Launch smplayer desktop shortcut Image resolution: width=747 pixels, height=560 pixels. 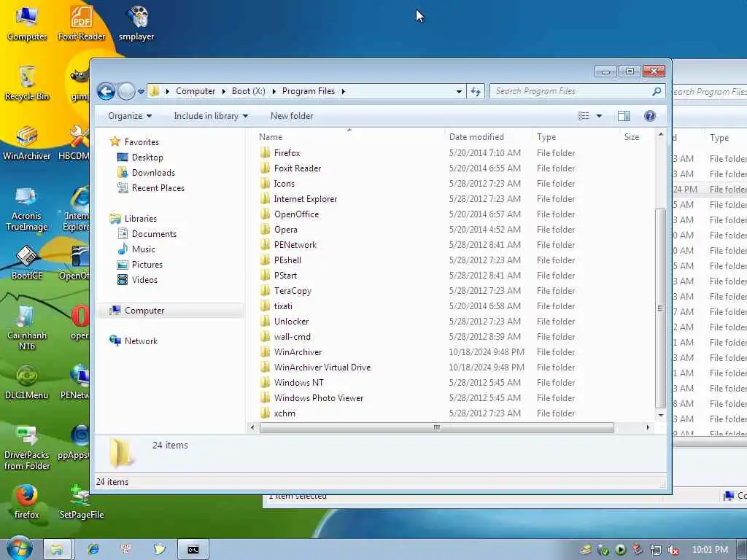pos(136,23)
